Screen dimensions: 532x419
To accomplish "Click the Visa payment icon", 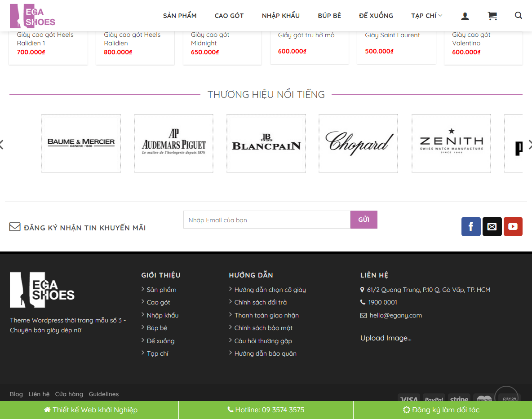I will [409, 399].
